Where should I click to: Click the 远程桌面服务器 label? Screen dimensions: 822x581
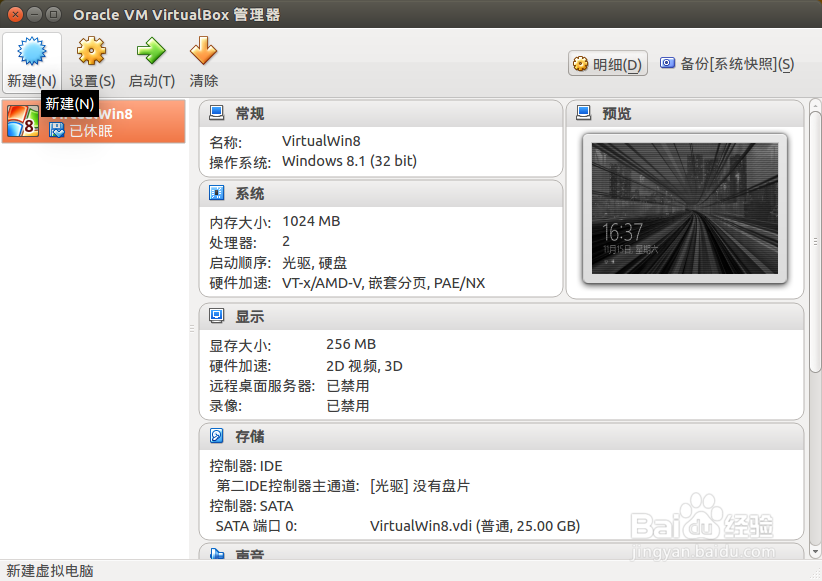[262, 386]
